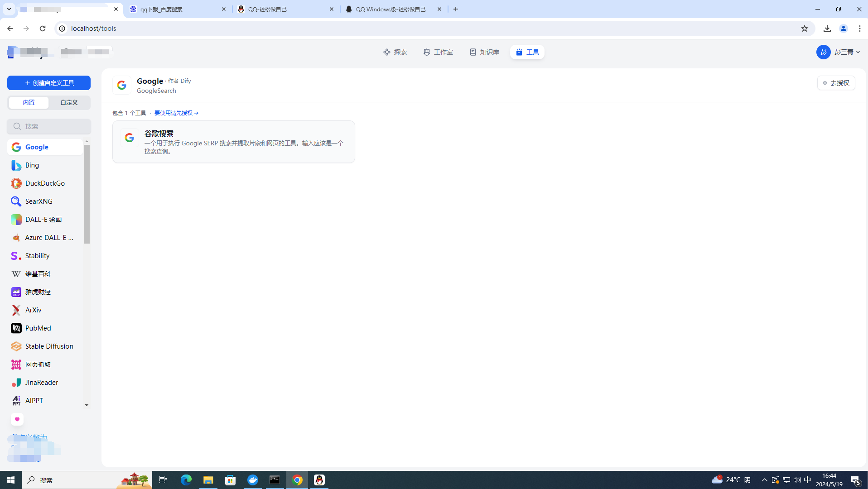The image size is (868, 489).
Task: Open QQ penguin app from taskbar
Action: click(319, 480)
